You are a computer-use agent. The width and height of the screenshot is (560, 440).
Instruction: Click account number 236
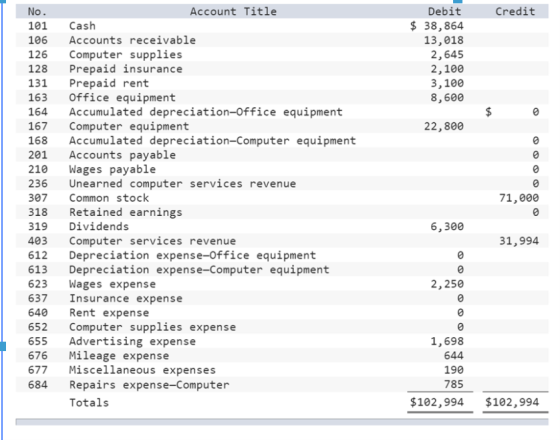pyautogui.click(x=38, y=183)
